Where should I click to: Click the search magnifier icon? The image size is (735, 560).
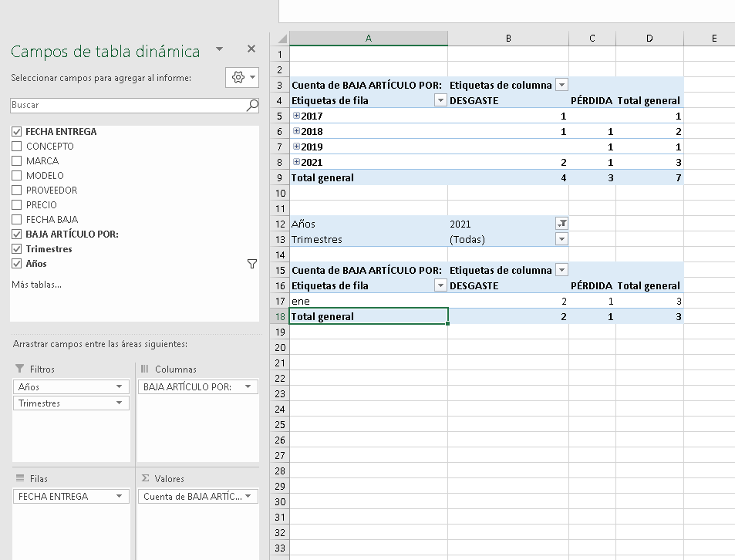[252, 106]
